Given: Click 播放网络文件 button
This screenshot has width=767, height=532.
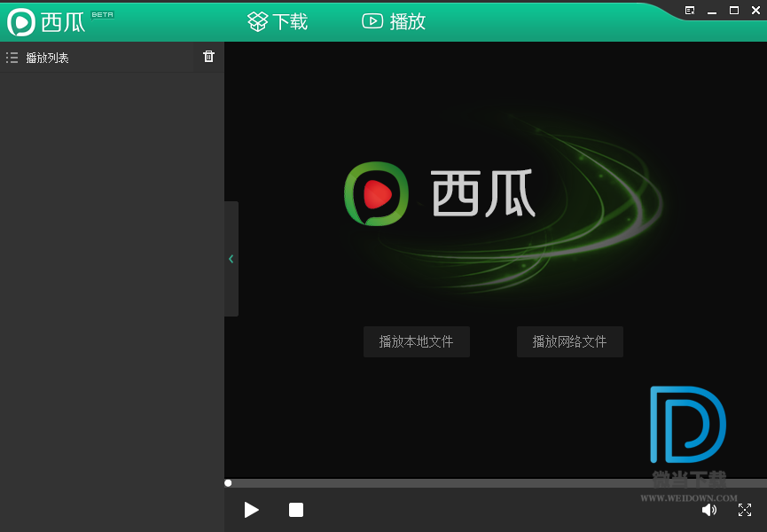Looking at the screenshot, I should tap(570, 341).
